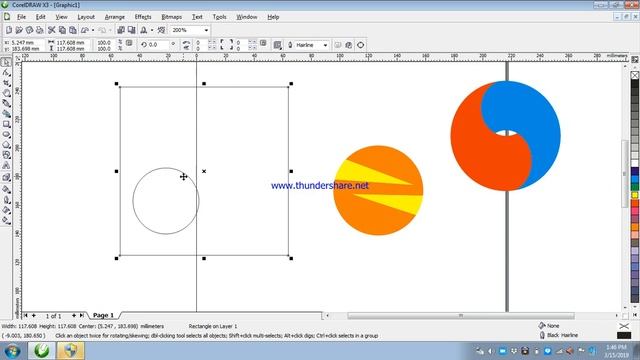Screen dimensions: 640x360
Task: Select the Polygon tool
Action: tap(6, 144)
